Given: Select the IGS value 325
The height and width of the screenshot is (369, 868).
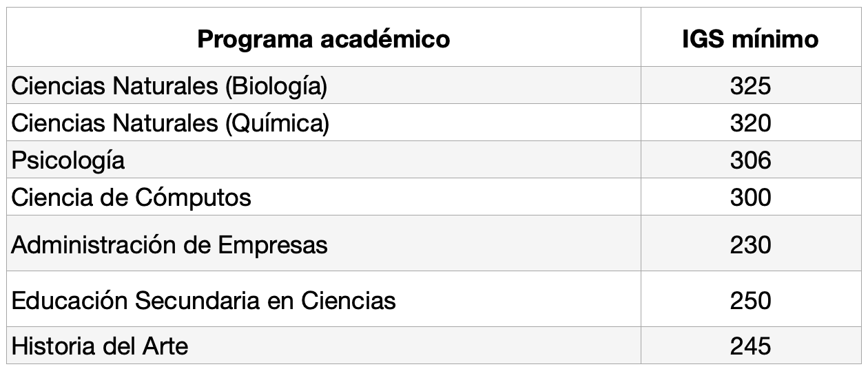Looking at the screenshot, I should pos(750,86).
